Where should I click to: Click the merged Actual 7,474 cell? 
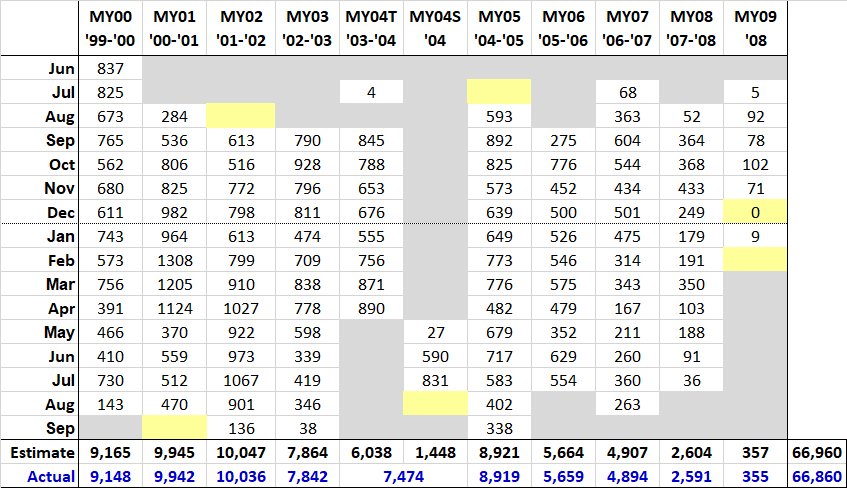[403, 476]
